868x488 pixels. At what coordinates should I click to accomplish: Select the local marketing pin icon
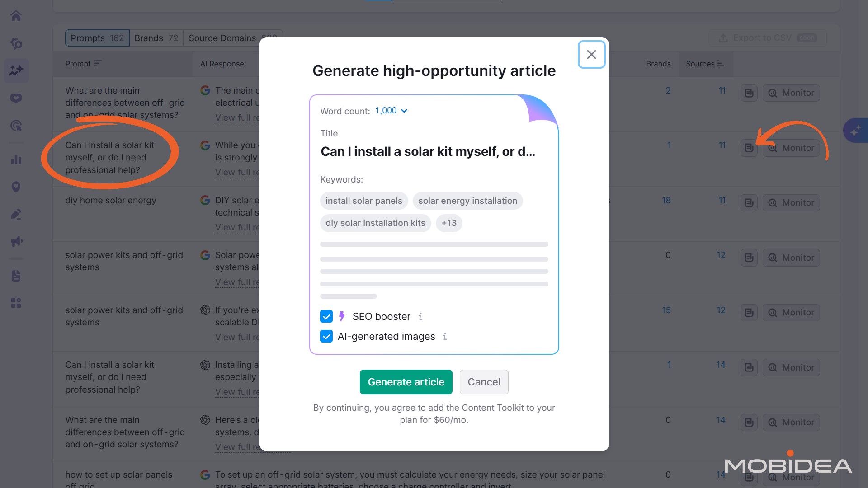(x=16, y=187)
